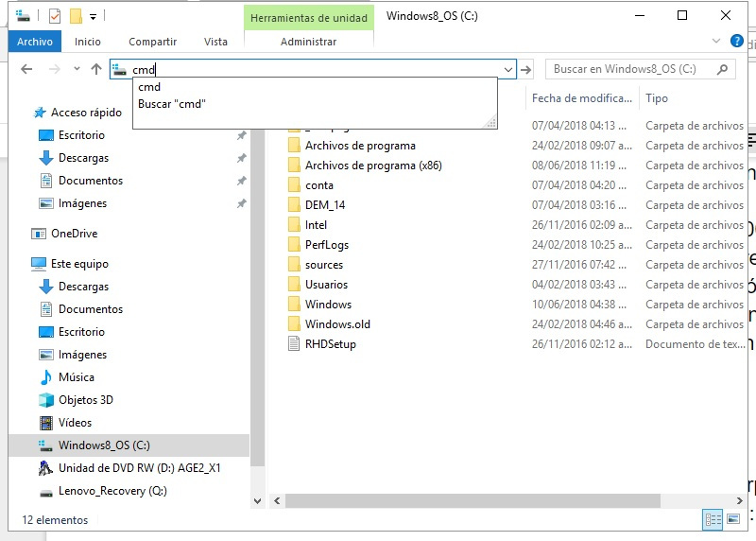Click the 12 elementos status text
Viewport: 756px width, 541px height.
point(55,520)
